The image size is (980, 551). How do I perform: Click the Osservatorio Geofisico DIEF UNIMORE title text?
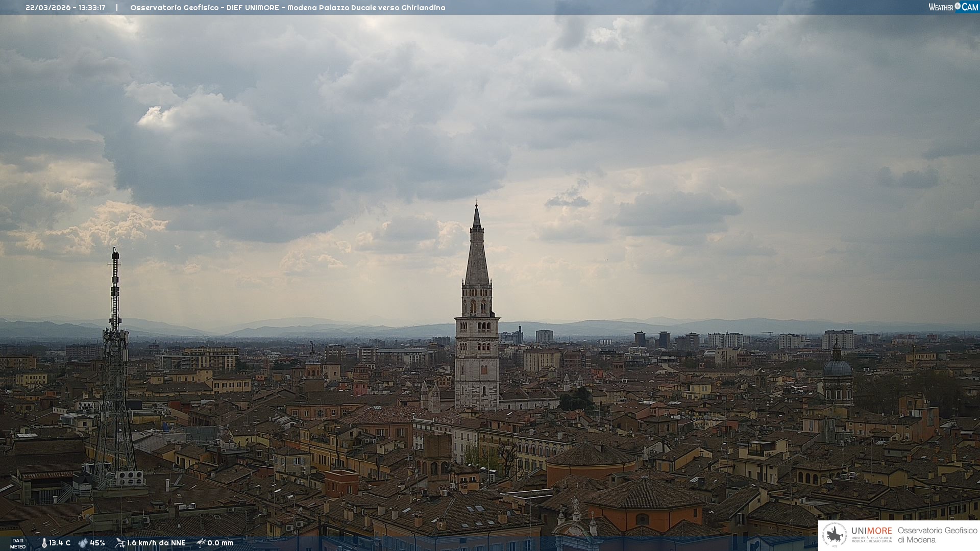pos(204,8)
